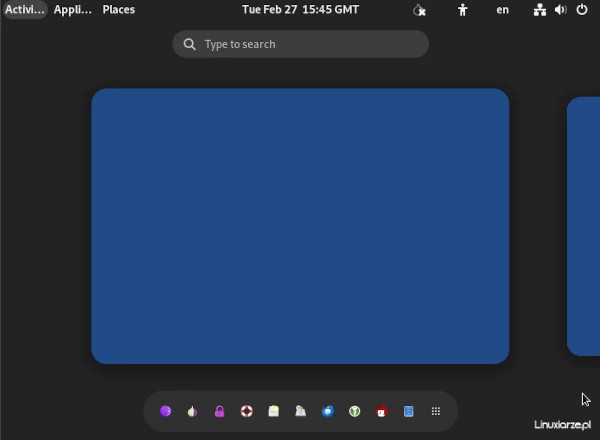Switch to the second workspace on right
This screenshot has height=440, width=600.
click(x=583, y=226)
